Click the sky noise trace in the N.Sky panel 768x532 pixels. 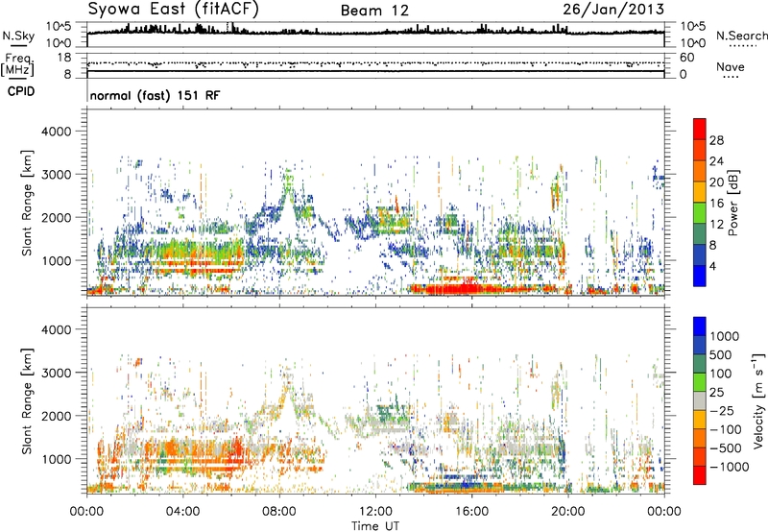pyautogui.click(x=375, y=32)
